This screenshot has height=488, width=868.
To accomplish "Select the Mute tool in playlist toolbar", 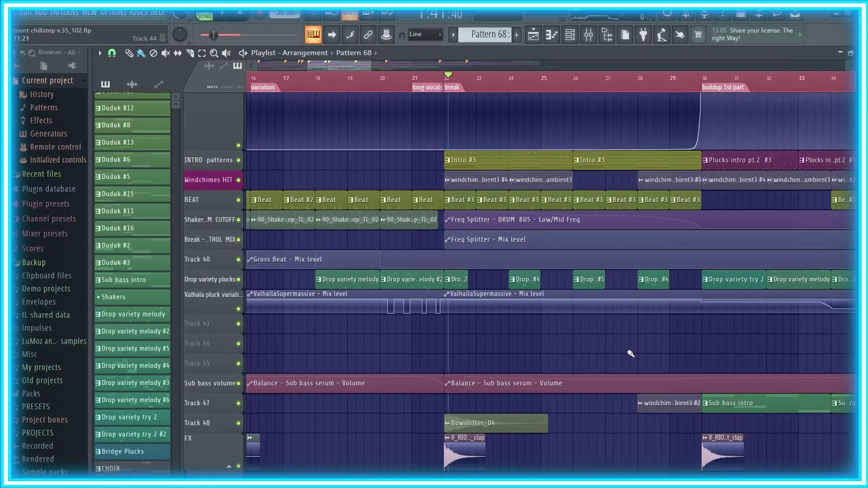I will (x=165, y=53).
